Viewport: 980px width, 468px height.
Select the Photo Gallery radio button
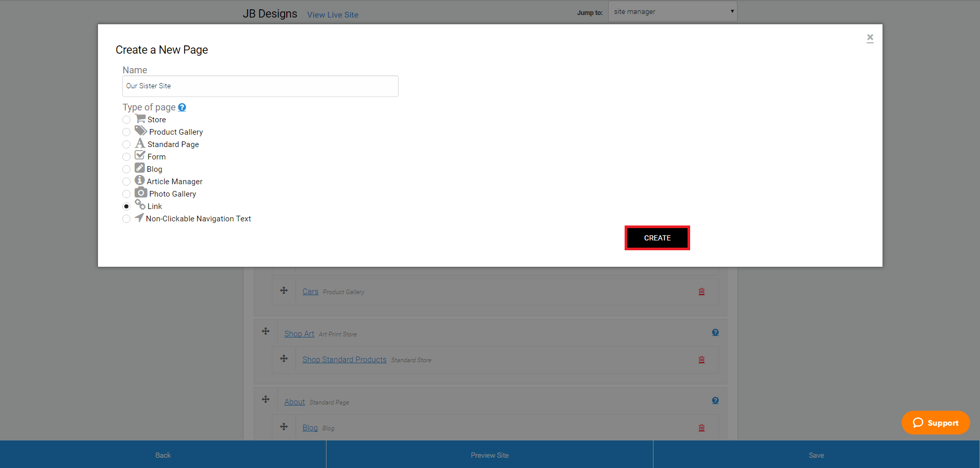pos(126,194)
